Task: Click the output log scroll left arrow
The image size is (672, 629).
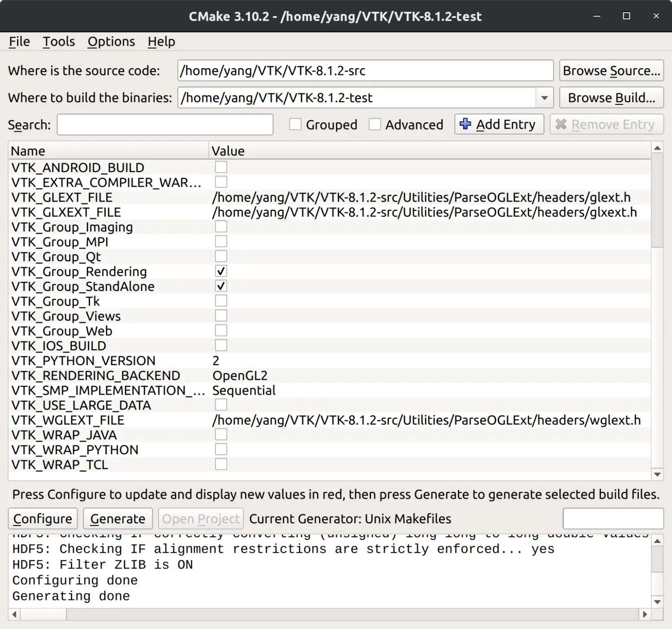Action: 14,614
